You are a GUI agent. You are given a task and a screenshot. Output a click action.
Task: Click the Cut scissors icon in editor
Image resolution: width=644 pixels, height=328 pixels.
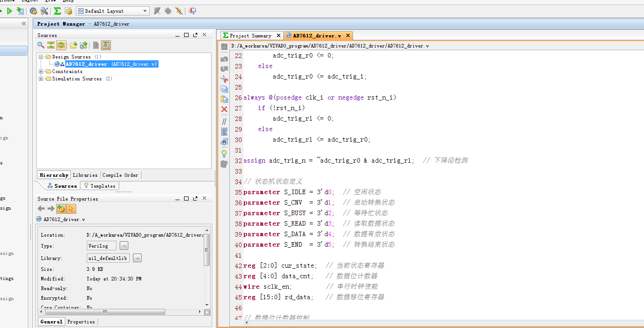tap(224, 79)
